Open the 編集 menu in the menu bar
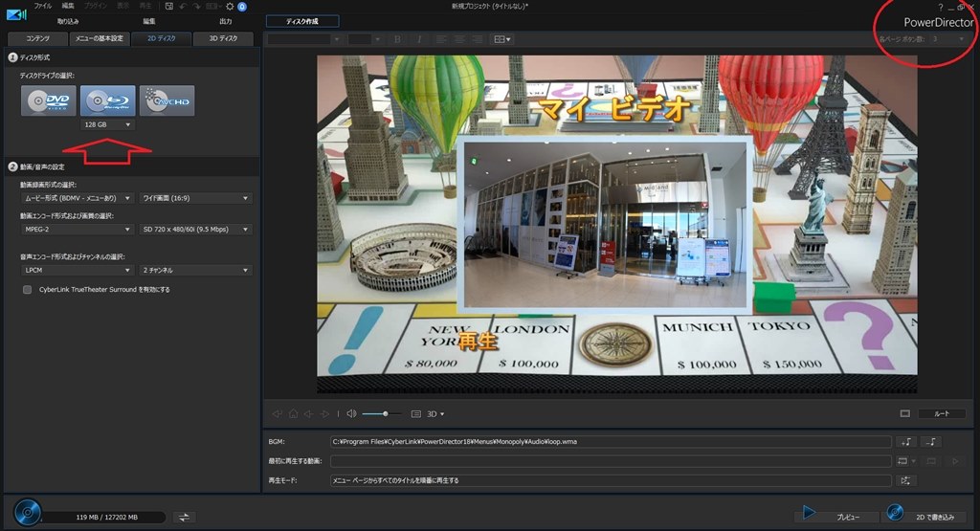 (68, 7)
